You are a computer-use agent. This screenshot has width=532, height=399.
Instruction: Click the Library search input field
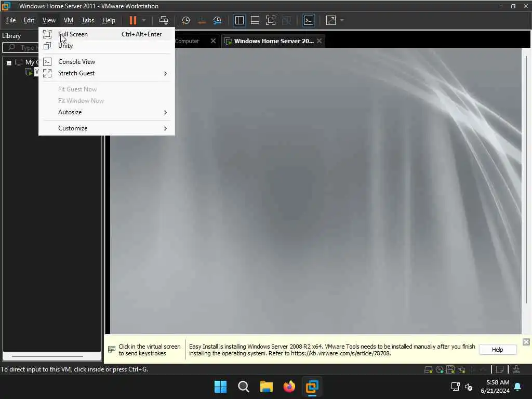(x=21, y=47)
